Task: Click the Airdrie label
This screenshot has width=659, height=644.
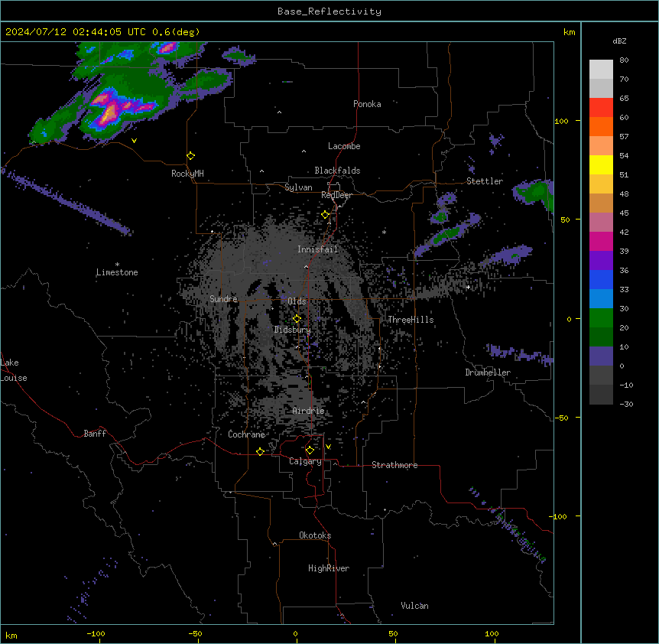Action: pos(308,411)
